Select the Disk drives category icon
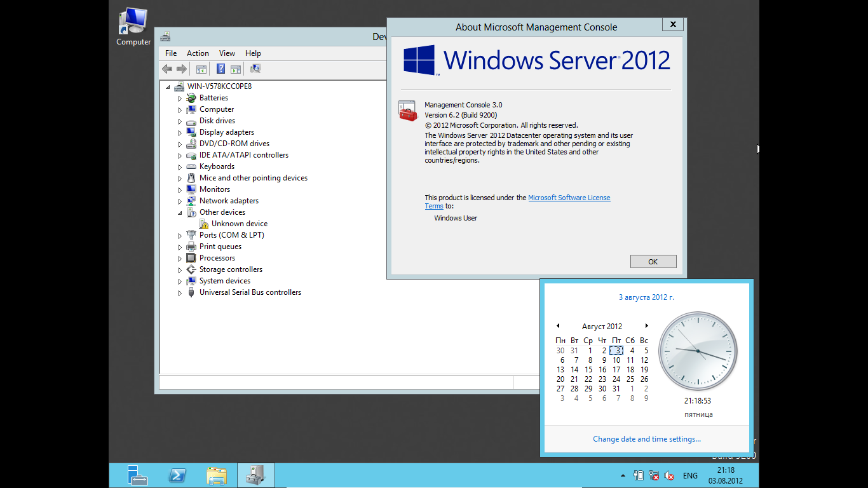Image resolution: width=868 pixels, height=488 pixels. pos(191,121)
